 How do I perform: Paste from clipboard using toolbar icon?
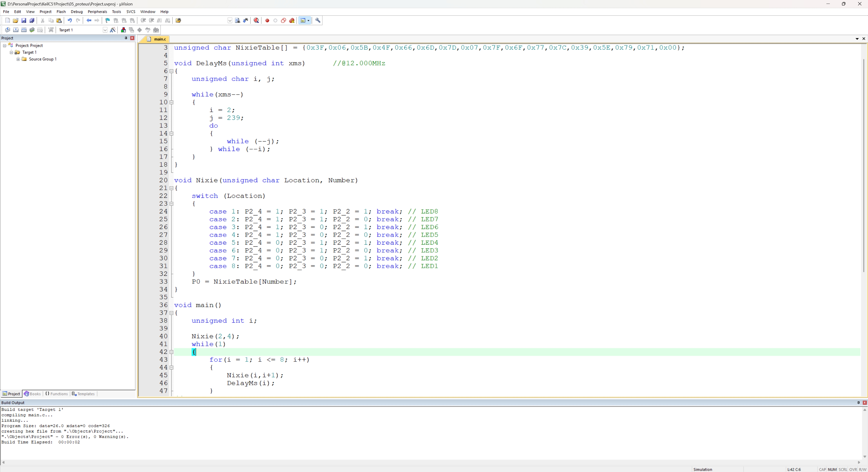coord(59,21)
